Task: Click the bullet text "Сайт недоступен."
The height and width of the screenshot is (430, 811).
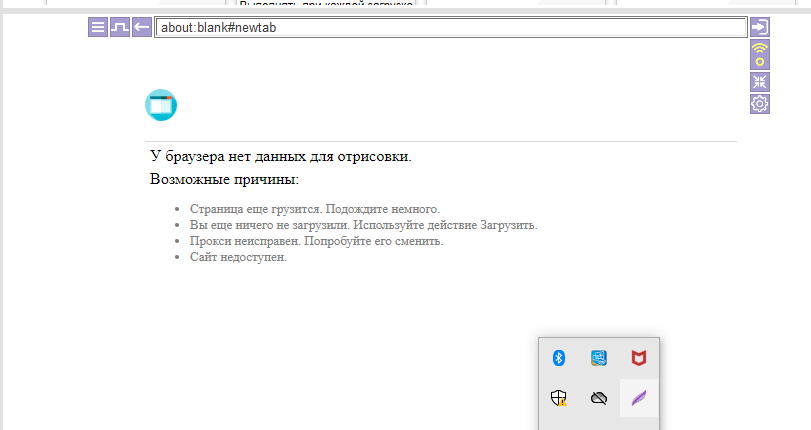Action: point(238,257)
